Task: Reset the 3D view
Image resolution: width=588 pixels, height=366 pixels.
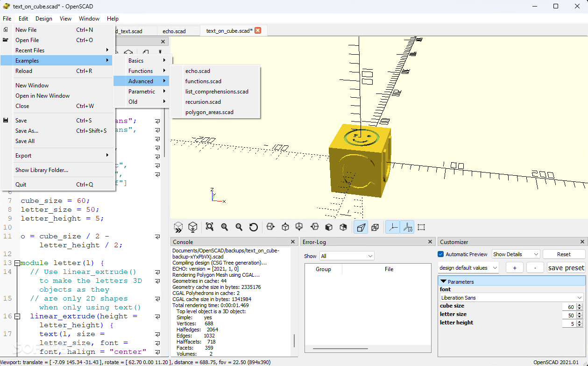Action: click(x=254, y=227)
